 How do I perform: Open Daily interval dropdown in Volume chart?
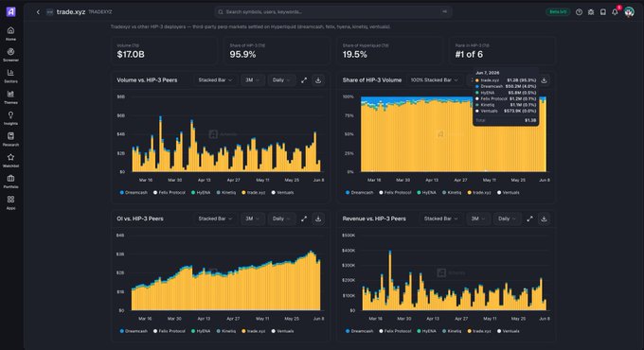281,80
